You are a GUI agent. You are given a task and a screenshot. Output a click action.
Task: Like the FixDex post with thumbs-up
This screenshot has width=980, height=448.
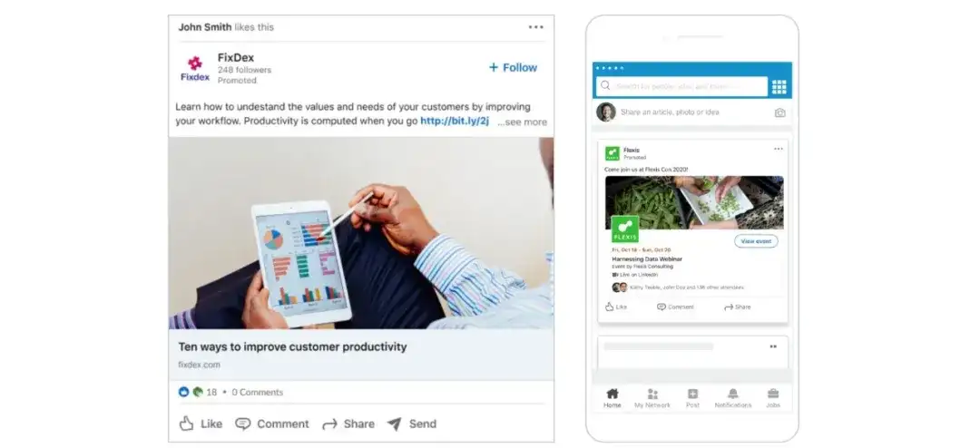[x=201, y=424]
